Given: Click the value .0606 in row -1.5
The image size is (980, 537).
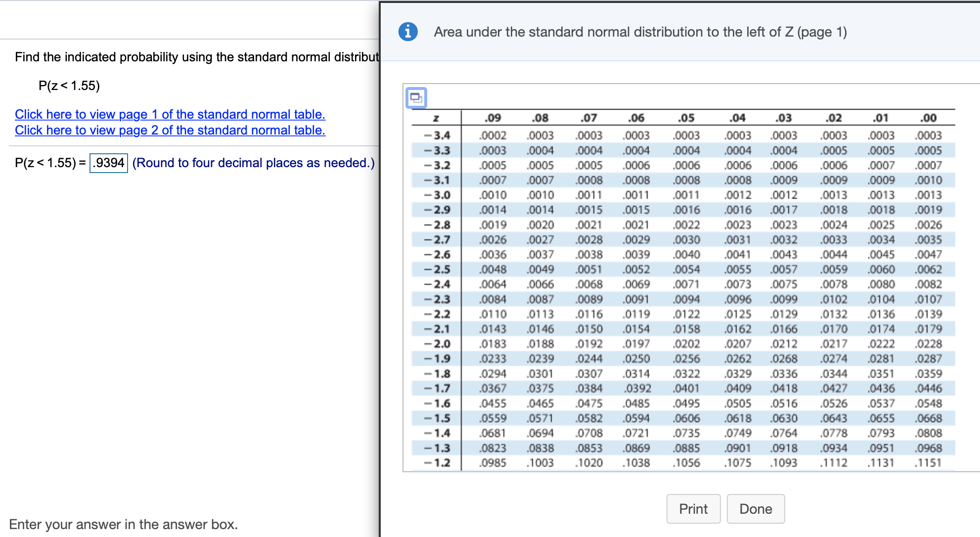Looking at the screenshot, I should 686,418.
